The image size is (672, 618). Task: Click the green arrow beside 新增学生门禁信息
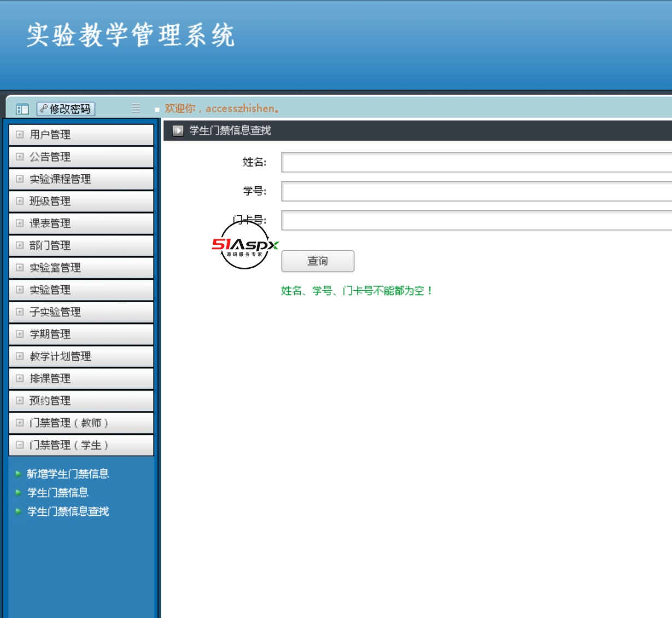point(19,474)
